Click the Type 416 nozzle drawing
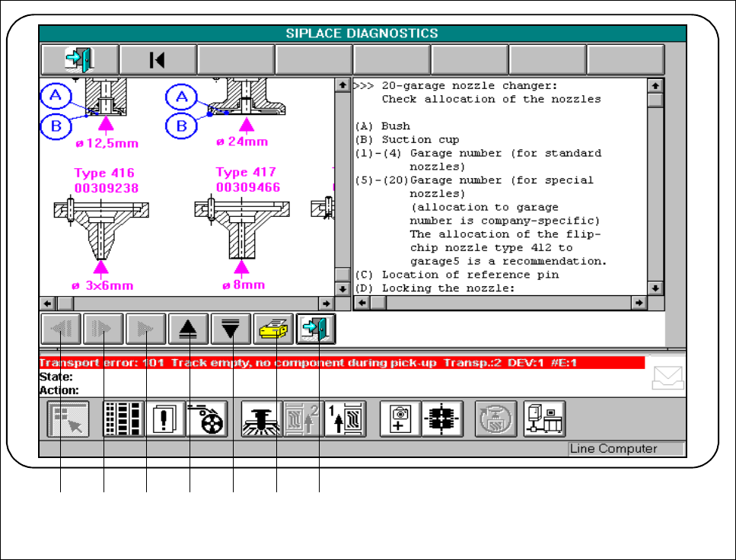Screen dimensions: 736x560 point(101,229)
